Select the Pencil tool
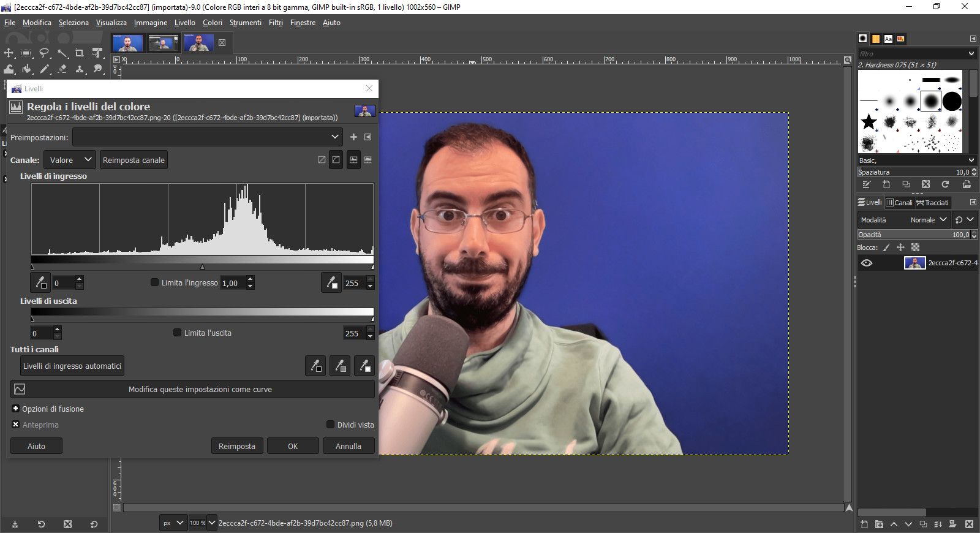The height and width of the screenshot is (533, 980). pyautogui.click(x=44, y=69)
